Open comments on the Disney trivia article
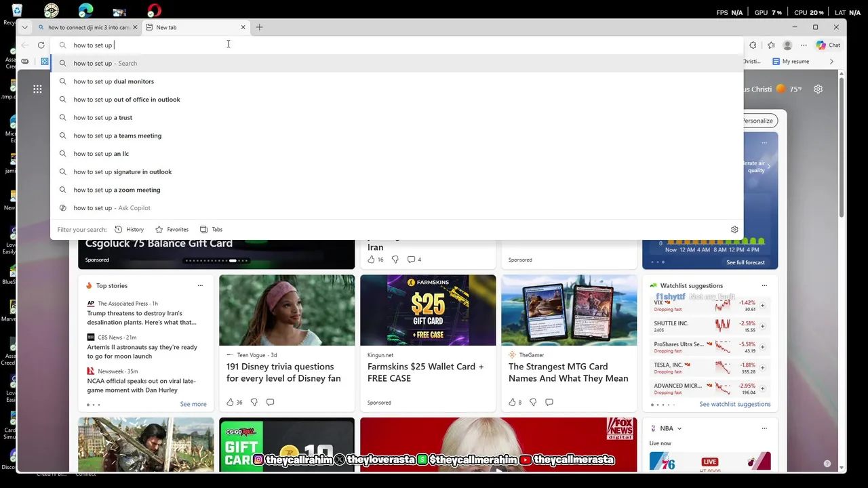868x488 pixels. pos(270,402)
